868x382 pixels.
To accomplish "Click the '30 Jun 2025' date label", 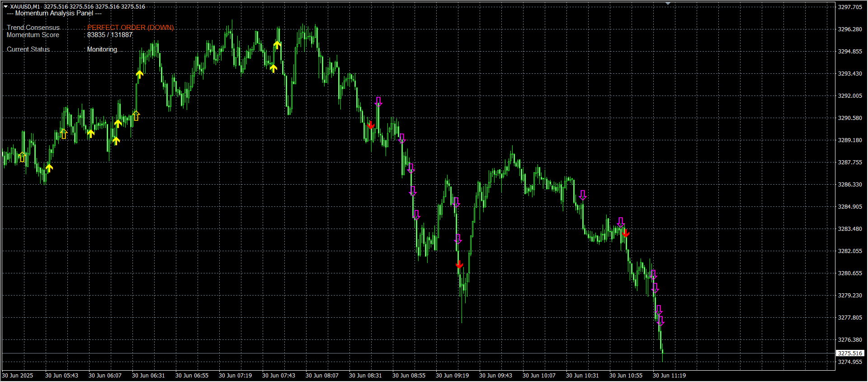I will [18, 376].
